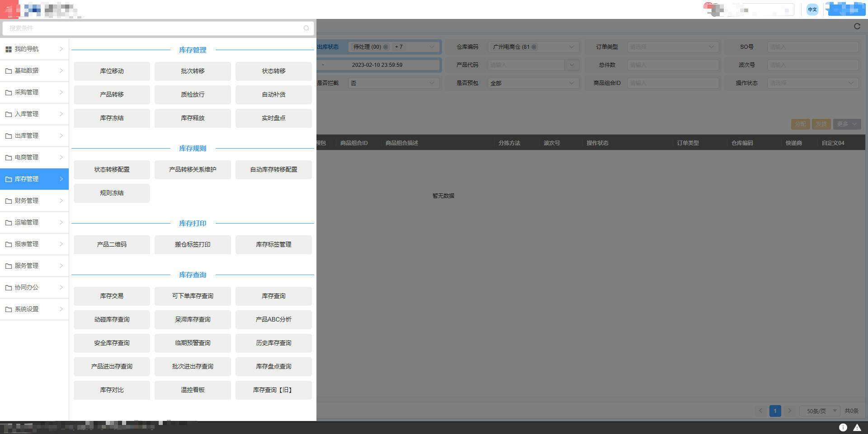Image resolution: width=868 pixels, height=434 pixels.
Task: Select 出库管理 in the side menu
Action: (x=34, y=136)
